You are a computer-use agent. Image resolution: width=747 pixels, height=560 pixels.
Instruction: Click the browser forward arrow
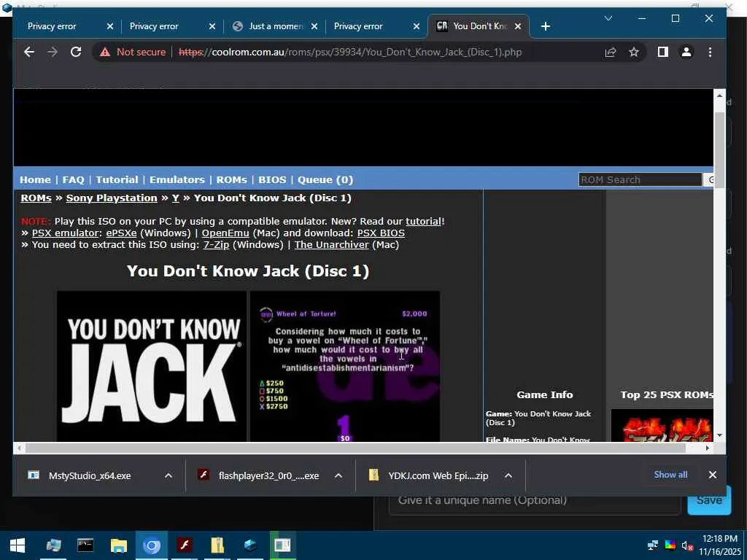pos(53,52)
